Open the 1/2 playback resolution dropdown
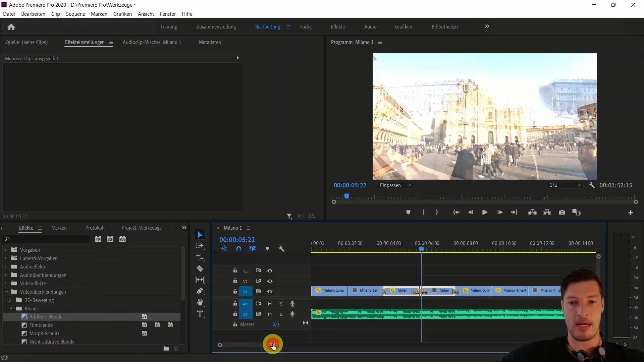Image resolution: width=644 pixels, height=362 pixels. 565,185
